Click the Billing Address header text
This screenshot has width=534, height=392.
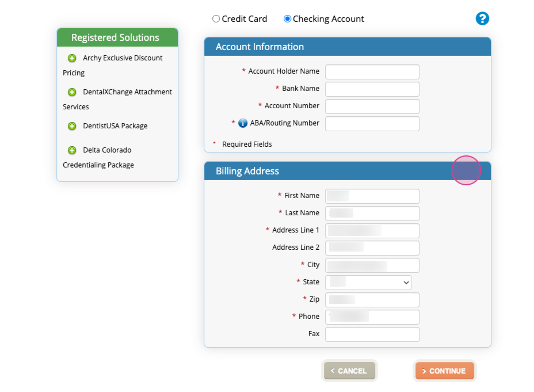click(247, 171)
